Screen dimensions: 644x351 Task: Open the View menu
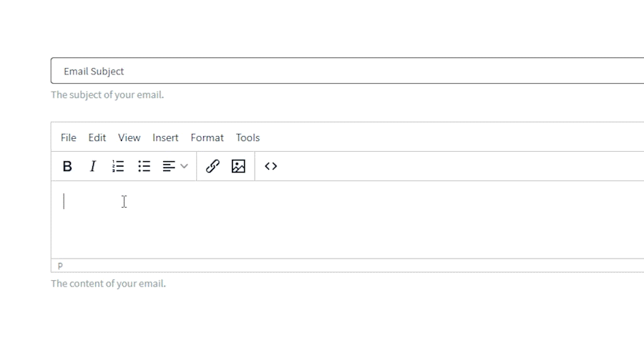pos(129,138)
